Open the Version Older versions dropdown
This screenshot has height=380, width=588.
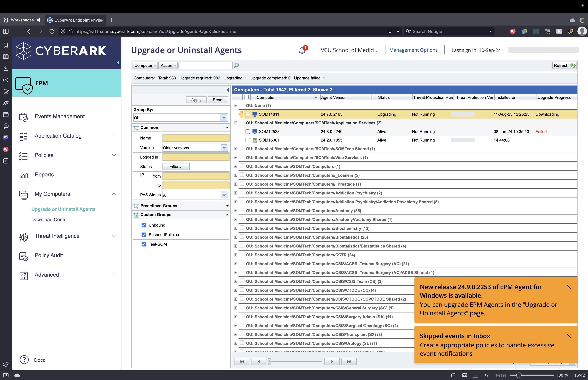click(224, 148)
